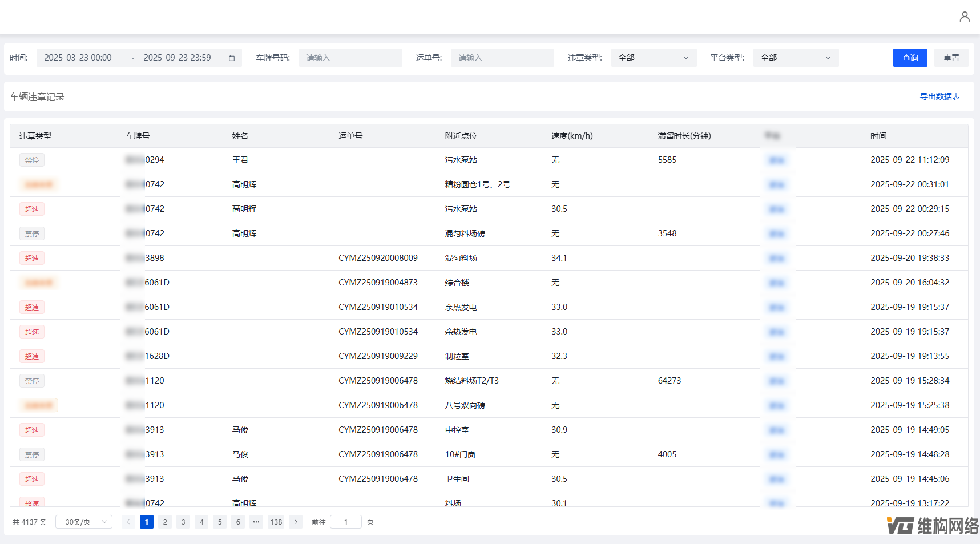Image resolution: width=980 pixels, height=544 pixels.
Task: Open the date range calendar icon
Action: coord(232,58)
